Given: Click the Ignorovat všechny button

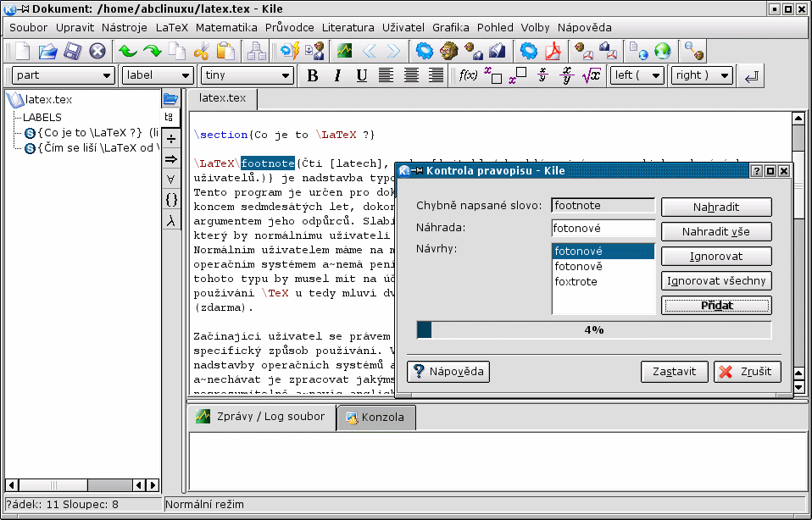Looking at the screenshot, I should [x=716, y=281].
